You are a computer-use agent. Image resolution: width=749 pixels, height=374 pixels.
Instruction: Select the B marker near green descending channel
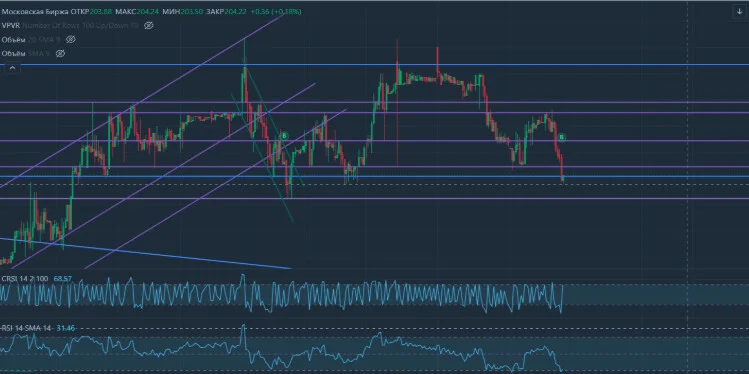pos(284,136)
